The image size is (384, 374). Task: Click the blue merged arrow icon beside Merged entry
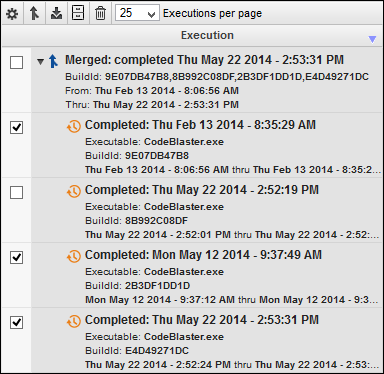[53, 61]
